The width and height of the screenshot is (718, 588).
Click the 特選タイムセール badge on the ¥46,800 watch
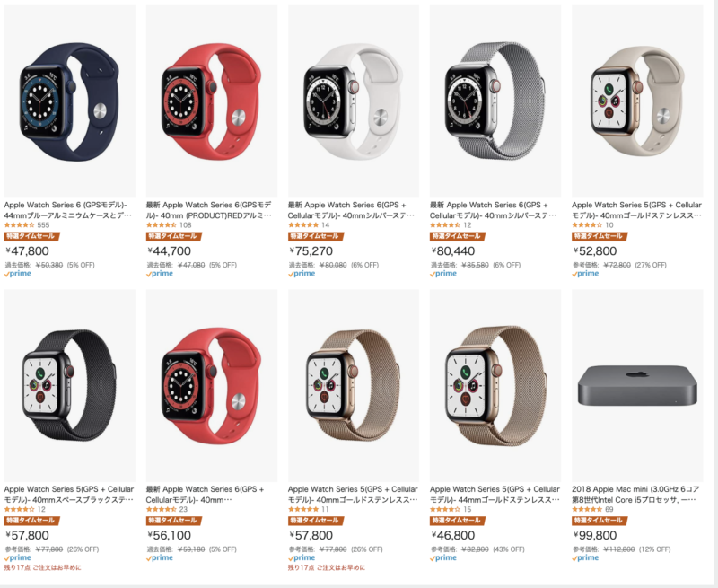coord(458,521)
